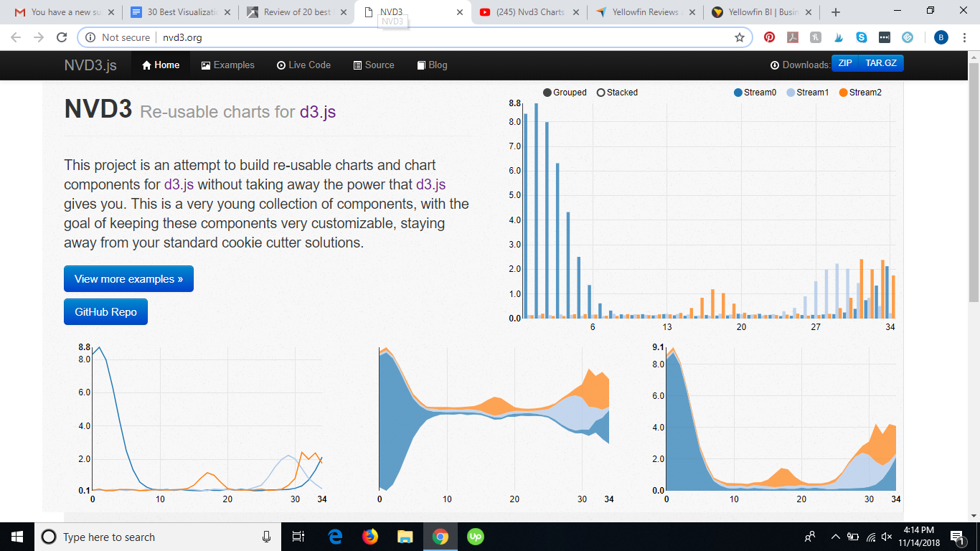
Task: Go back in browser history
Action: click(x=16, y=37)
